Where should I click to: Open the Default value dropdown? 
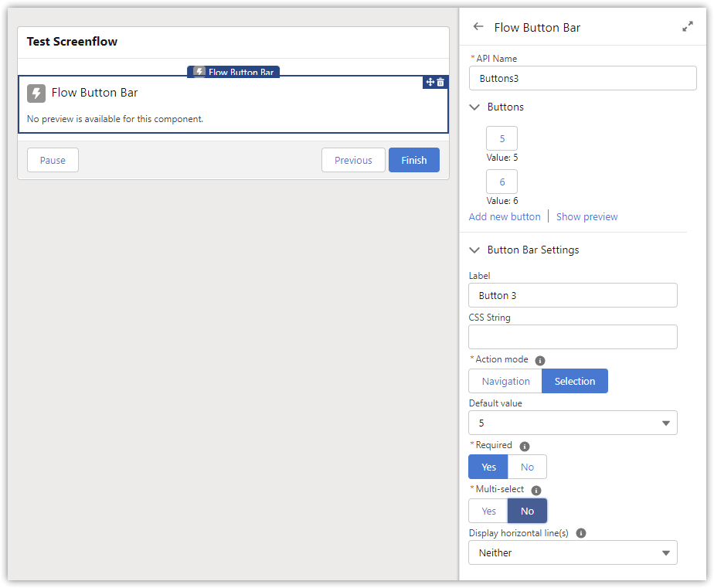point(573,423)
